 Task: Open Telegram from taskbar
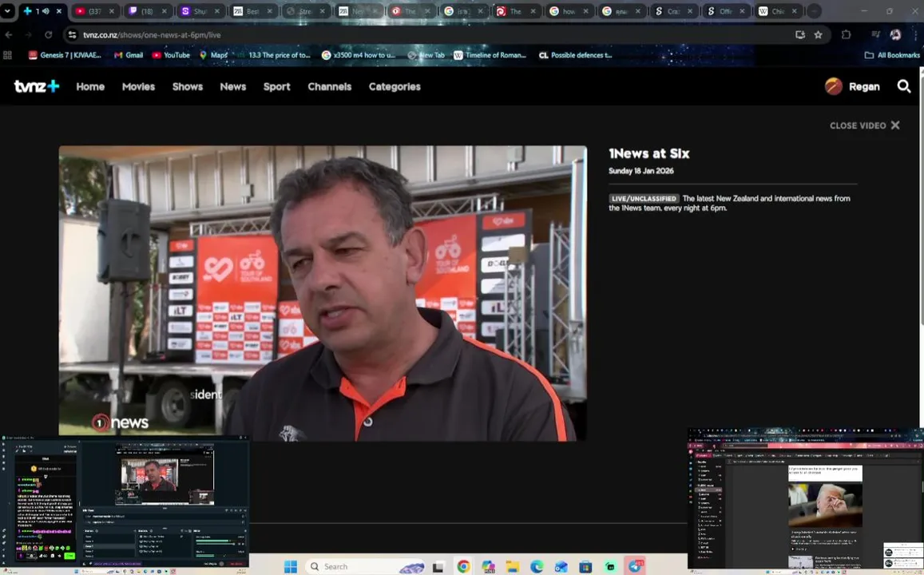tap(635, 567)
